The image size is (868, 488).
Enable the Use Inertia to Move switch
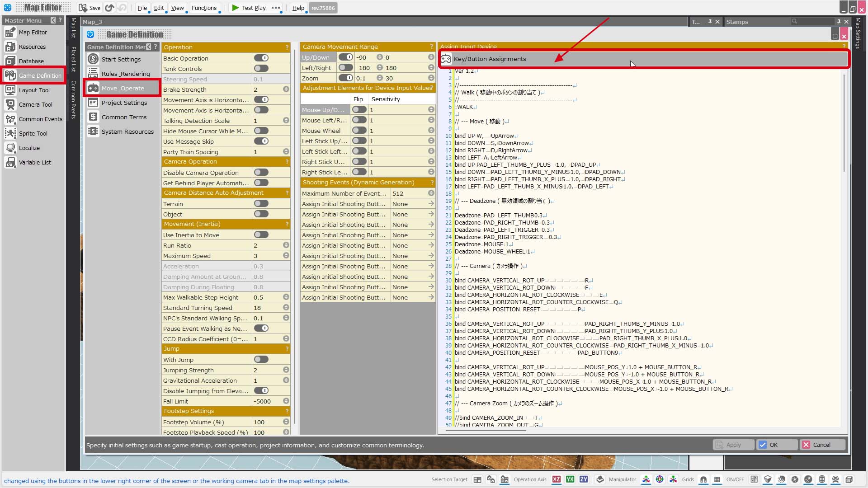(x=261, y=235)
